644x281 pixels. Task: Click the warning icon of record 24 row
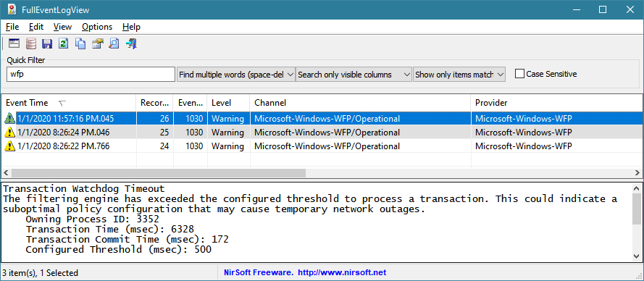(x=10, y=146)
